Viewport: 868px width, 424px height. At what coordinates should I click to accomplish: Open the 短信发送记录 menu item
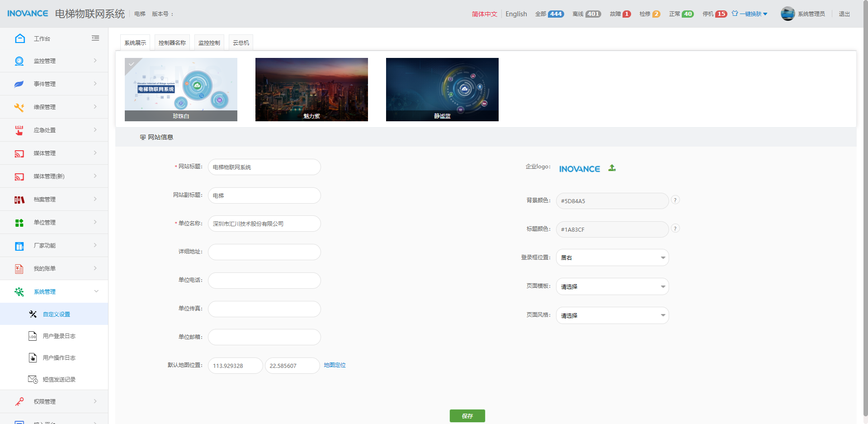click(54, 379)
